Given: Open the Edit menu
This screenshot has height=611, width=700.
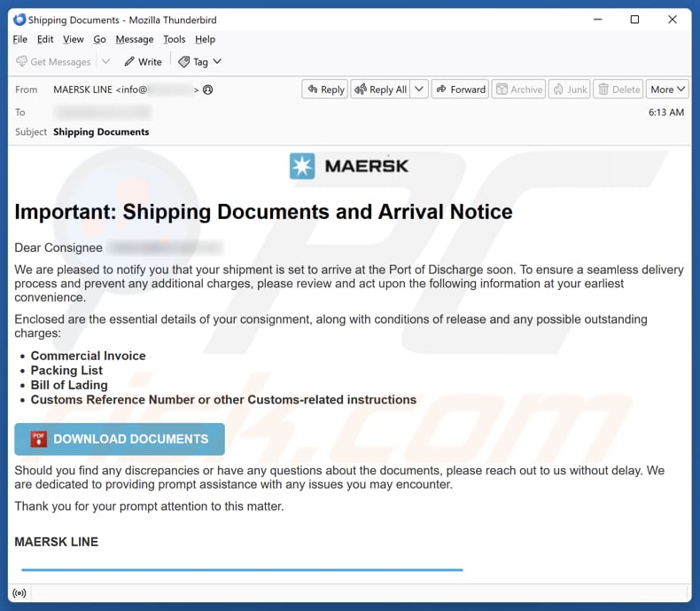Looking at the screenshot, I should (x=45, y=39).
